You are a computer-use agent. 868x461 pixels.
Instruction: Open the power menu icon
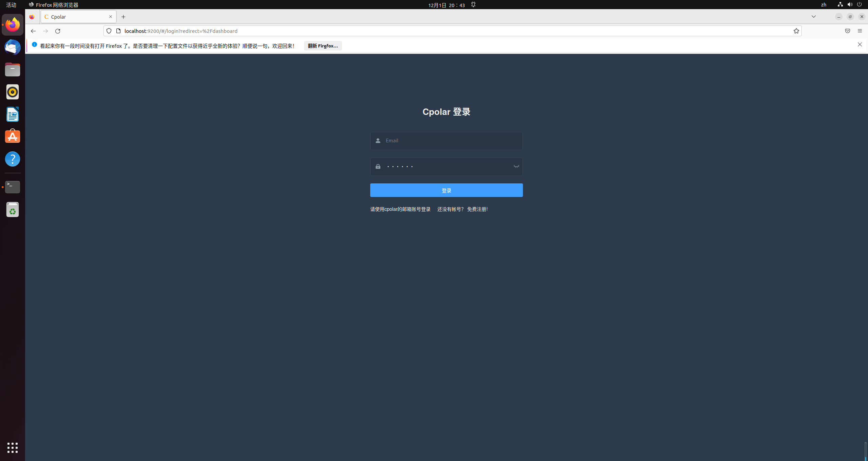(859, 5)
